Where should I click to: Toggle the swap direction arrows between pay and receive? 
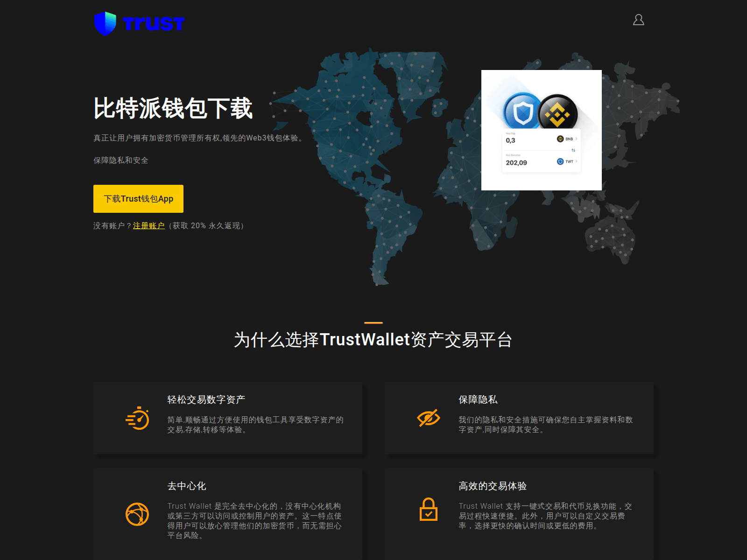[x=573, y=151]
